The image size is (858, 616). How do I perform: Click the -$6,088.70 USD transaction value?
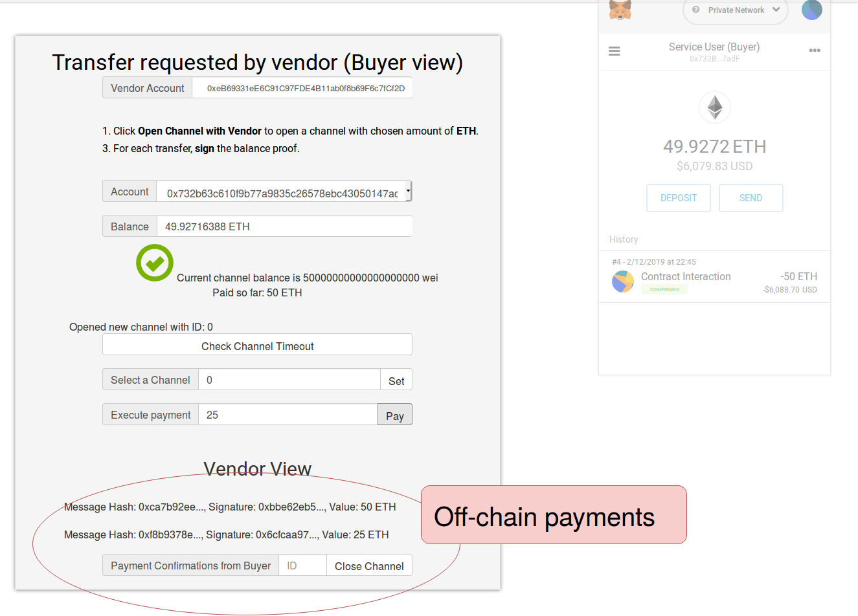coord(790,290)
